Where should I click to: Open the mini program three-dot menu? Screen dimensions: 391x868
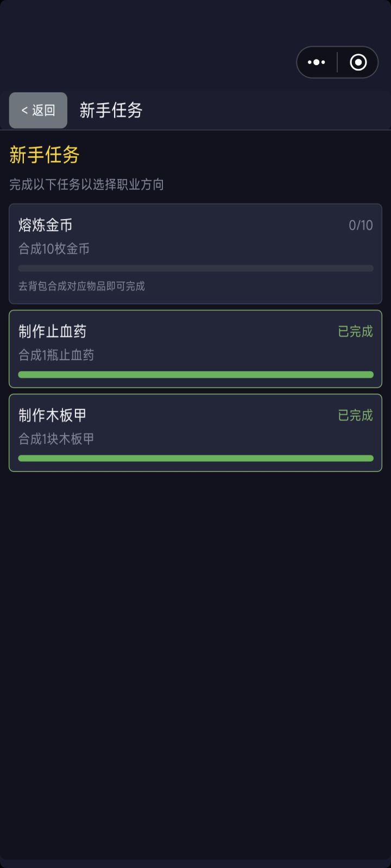click(x=316, y=62)
